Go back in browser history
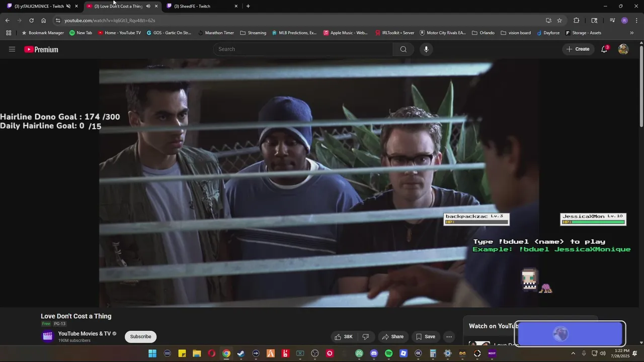The height and width of the screenshot is (362, 644). [7, 21]
